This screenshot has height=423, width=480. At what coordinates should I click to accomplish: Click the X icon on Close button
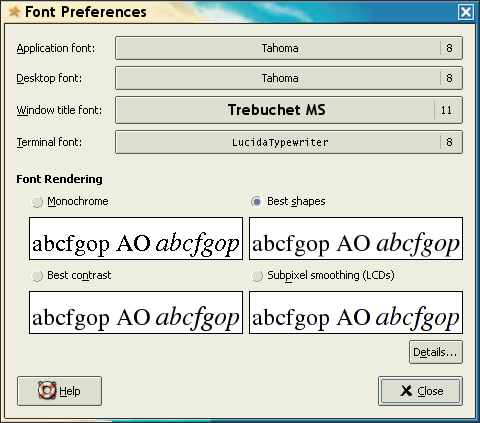tap(406, 391)
